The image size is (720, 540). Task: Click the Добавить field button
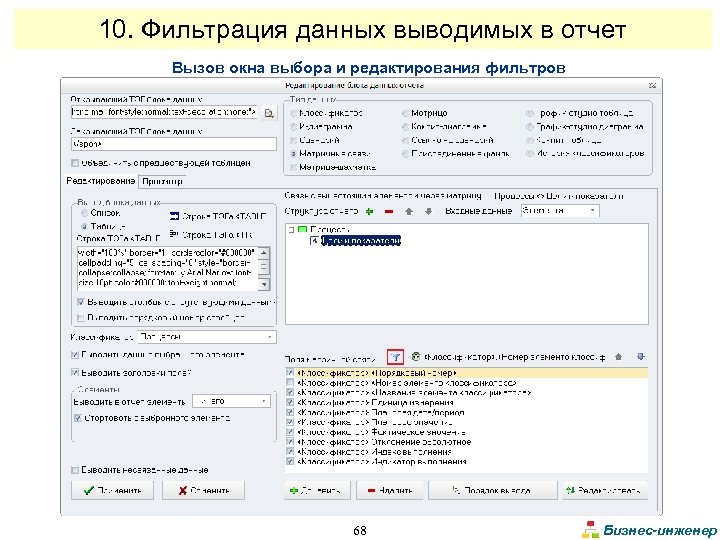tap(317, 490)
